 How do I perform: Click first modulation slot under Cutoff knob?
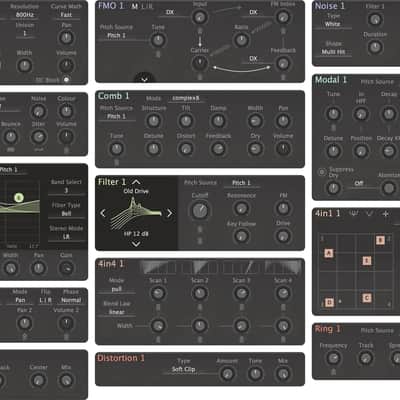(200, 229)
